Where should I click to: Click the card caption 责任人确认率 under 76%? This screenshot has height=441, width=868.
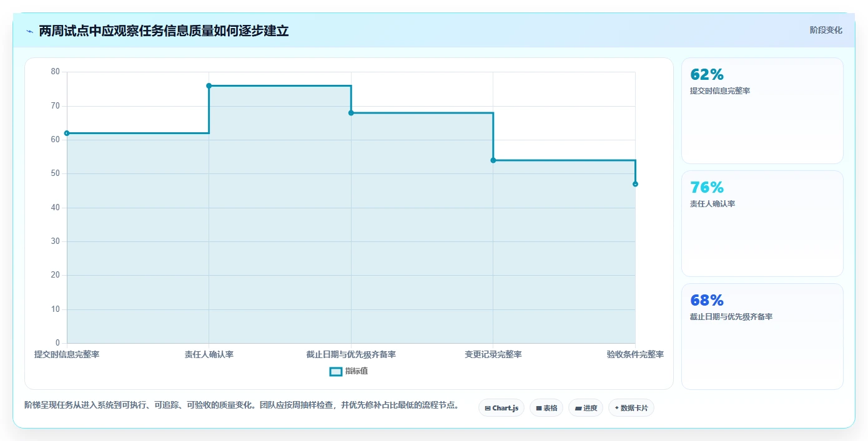pos(713,204)
